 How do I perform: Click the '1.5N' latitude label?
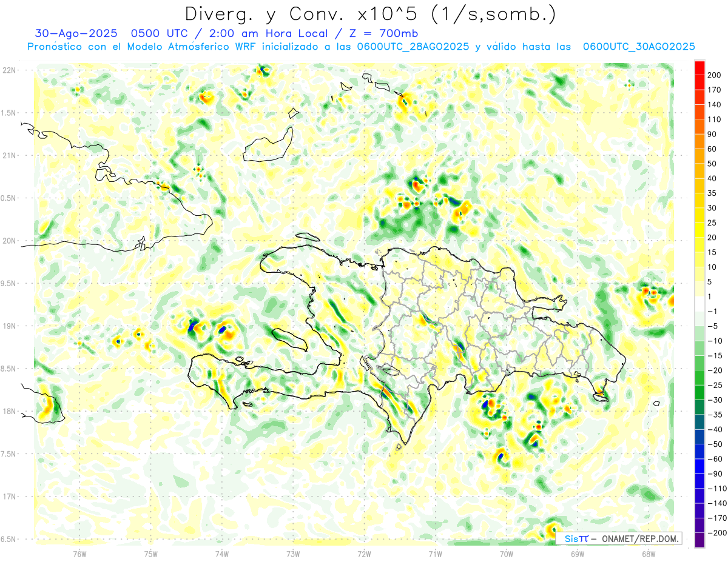(9, 113)
